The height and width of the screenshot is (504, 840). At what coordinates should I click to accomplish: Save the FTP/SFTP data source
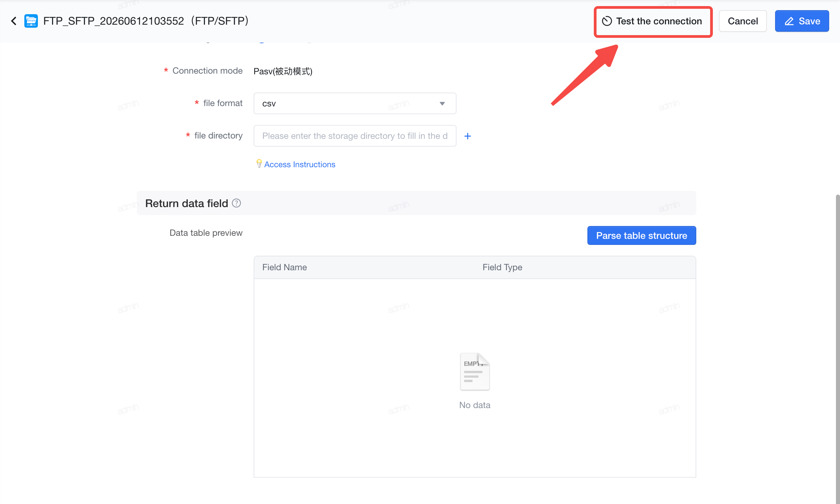click(801, 21)
